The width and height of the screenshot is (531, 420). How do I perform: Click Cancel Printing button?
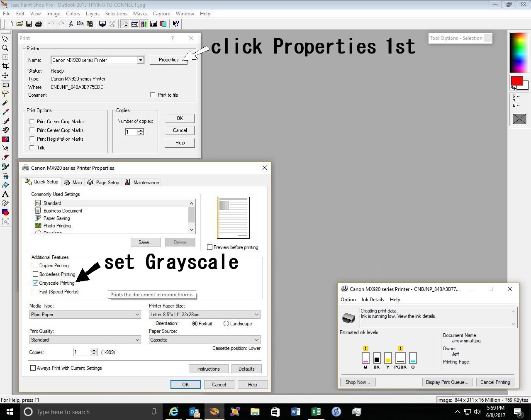coord(495,382)
